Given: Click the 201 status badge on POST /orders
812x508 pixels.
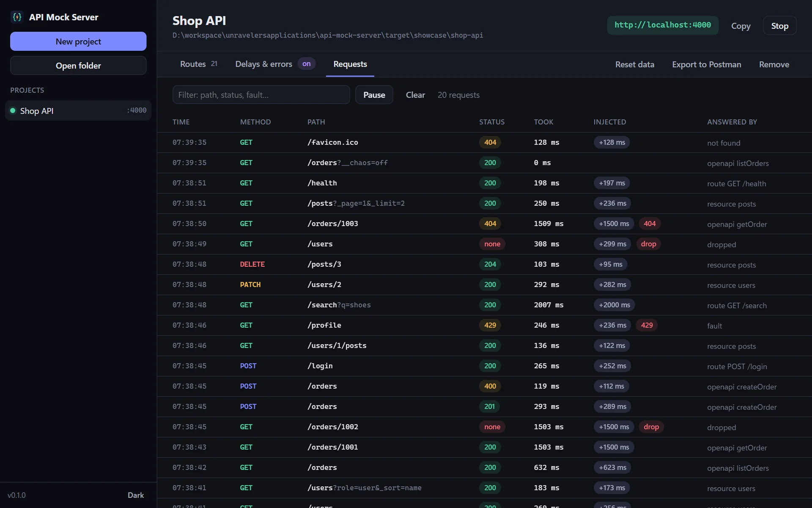Looking at the screenshot, I should [490, 406].
